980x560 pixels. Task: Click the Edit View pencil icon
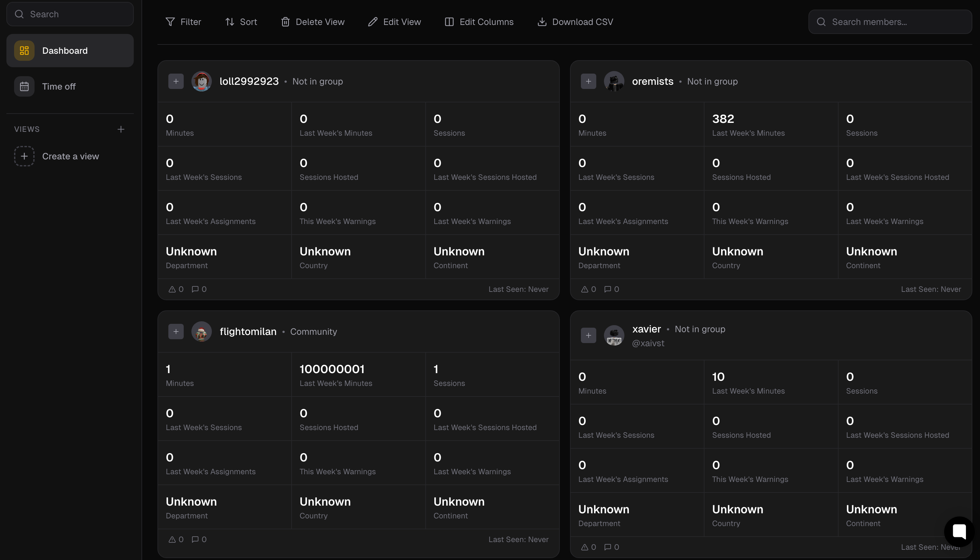pyautogui.click(x=372, y=22)
